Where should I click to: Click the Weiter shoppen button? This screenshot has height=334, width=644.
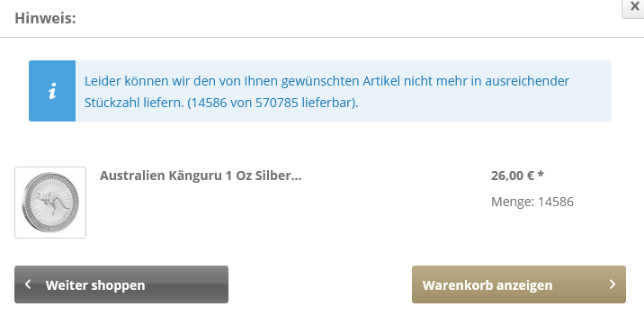121,284
